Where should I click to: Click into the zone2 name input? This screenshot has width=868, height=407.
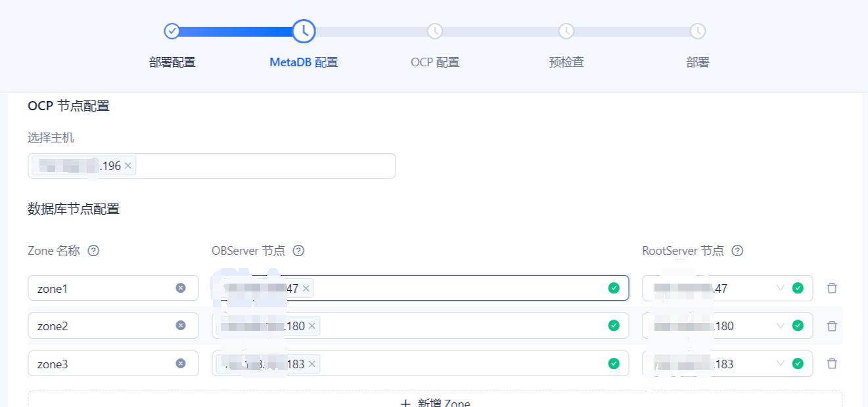tap(113, 326)
